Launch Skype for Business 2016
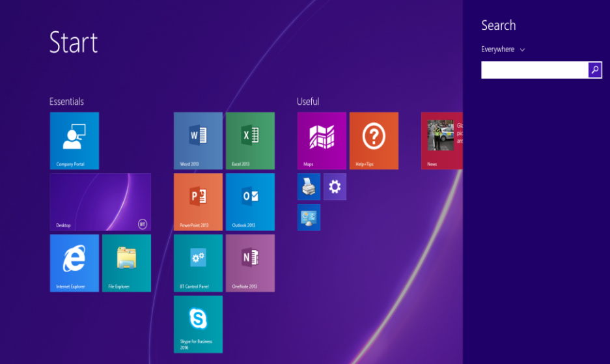The height and width of the screenshot is (364, 610). point(198,324)
